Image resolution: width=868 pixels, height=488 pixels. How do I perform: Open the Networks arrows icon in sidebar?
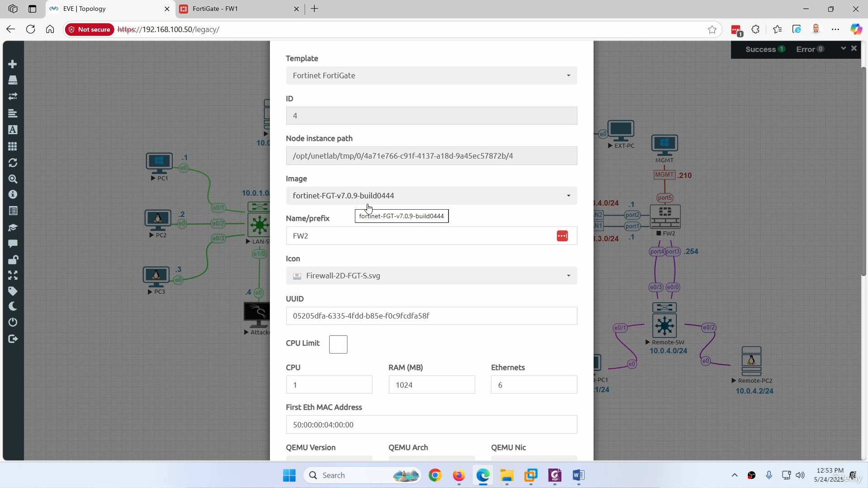(13, 96)
